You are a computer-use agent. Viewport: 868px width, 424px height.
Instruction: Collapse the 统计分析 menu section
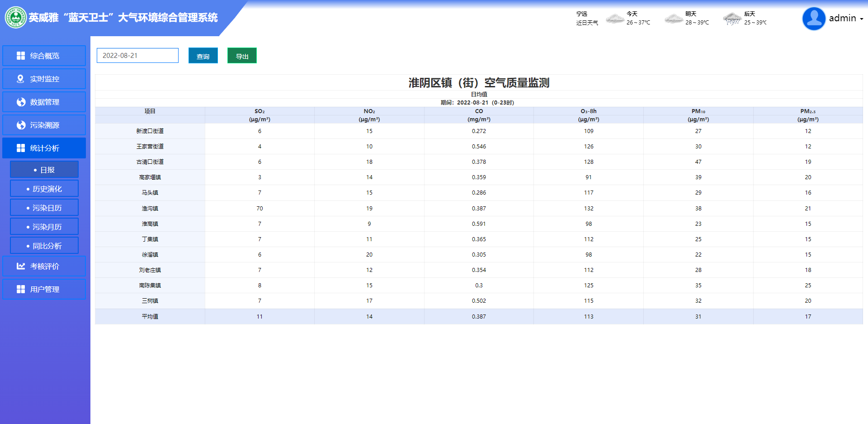[44, 148]
